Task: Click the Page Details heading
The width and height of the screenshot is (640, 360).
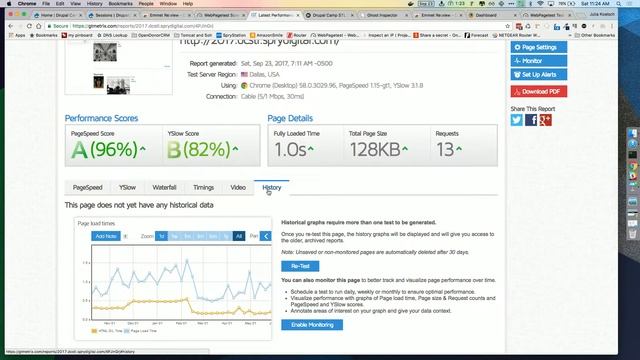Action: (290, 118)
